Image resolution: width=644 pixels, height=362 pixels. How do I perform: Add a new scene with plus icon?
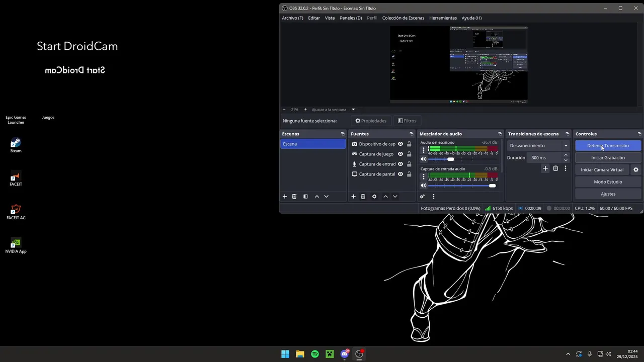[285, 197]
